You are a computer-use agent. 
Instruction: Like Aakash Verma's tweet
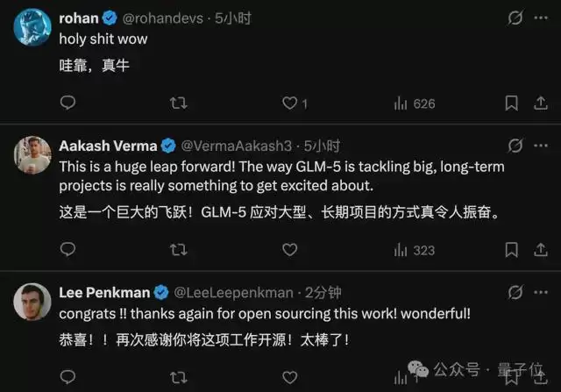click(289, 250)
